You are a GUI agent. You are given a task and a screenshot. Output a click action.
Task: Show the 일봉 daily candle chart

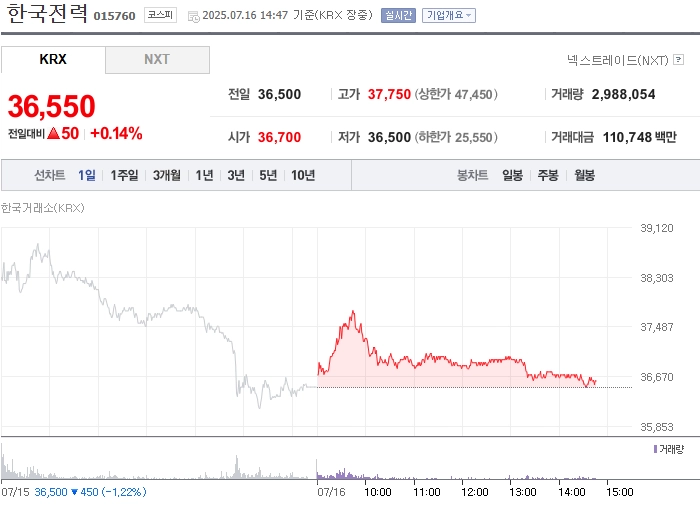pos(512,175)
